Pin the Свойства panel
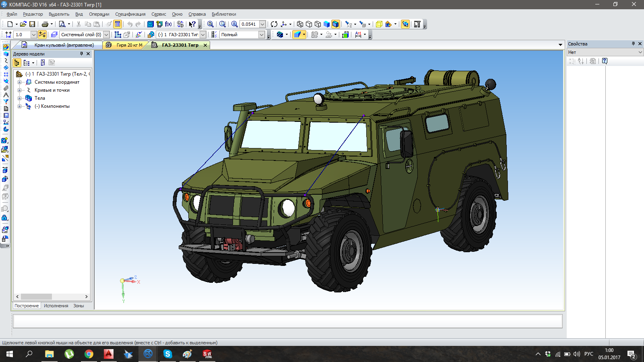Viewport: 644px width, 362px height. pyautogui.click(x=633, y=43)
